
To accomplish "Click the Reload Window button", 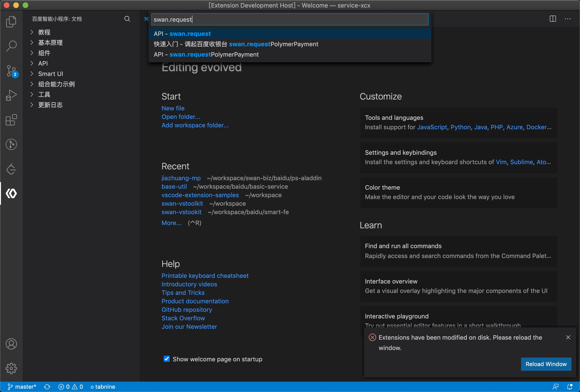I will pos(546,364).
